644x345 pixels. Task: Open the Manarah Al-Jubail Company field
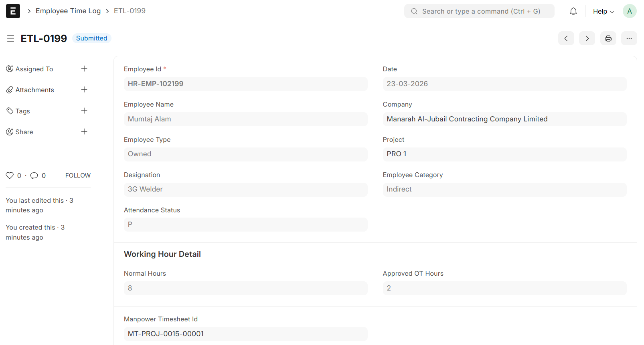click(x=504, y=119)
